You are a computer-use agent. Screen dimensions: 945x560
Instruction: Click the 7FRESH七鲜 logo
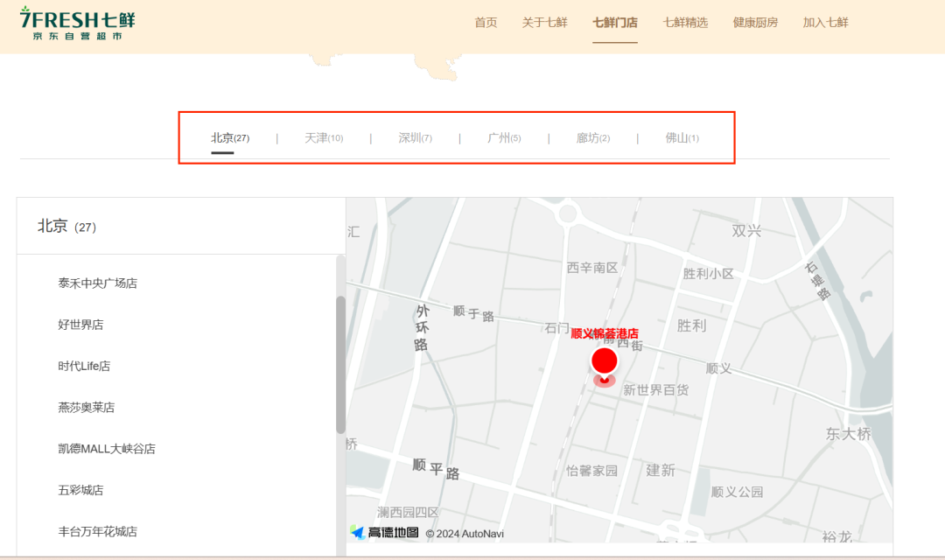click(77, 24)
